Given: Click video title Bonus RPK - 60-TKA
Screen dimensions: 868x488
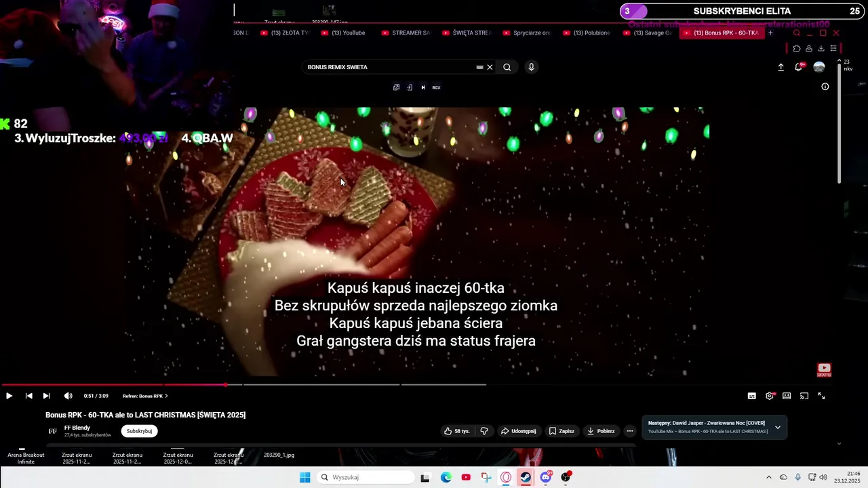Looking at the screenshot, I should (145, 415).
